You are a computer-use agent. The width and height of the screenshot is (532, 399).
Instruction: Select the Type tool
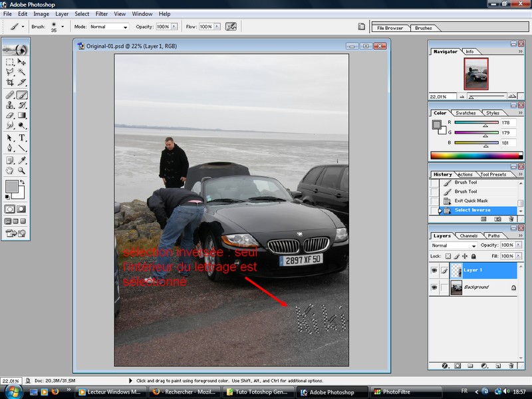tap(22, 138)
